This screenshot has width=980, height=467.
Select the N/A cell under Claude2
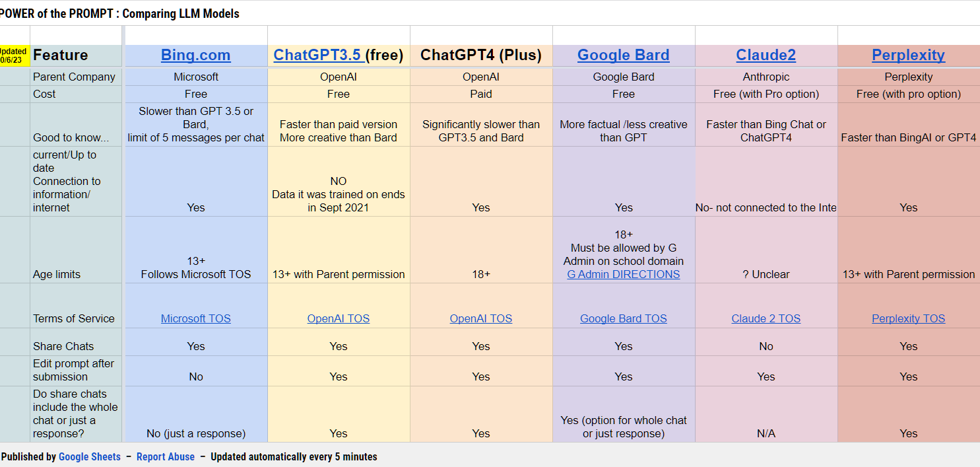click(x=766, y=414)
